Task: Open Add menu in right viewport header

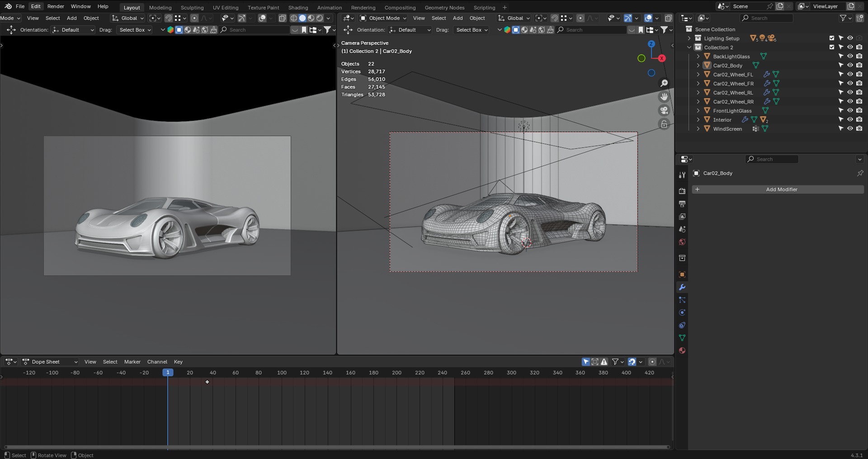Action: (458, 18)
